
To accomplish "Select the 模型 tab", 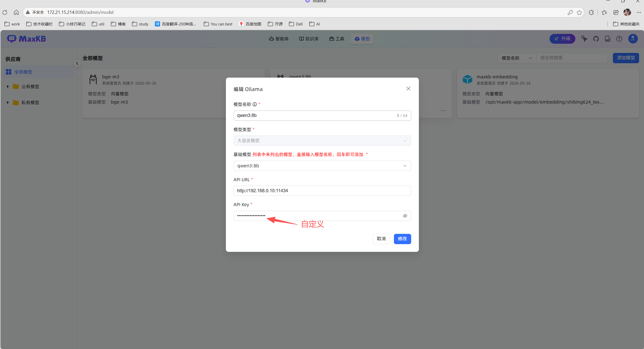I will (x=362, y=39).
